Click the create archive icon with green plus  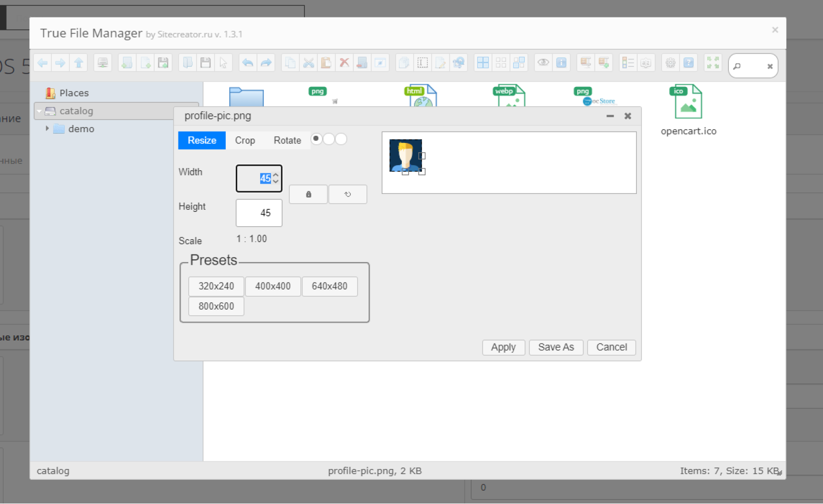[603, 63]
